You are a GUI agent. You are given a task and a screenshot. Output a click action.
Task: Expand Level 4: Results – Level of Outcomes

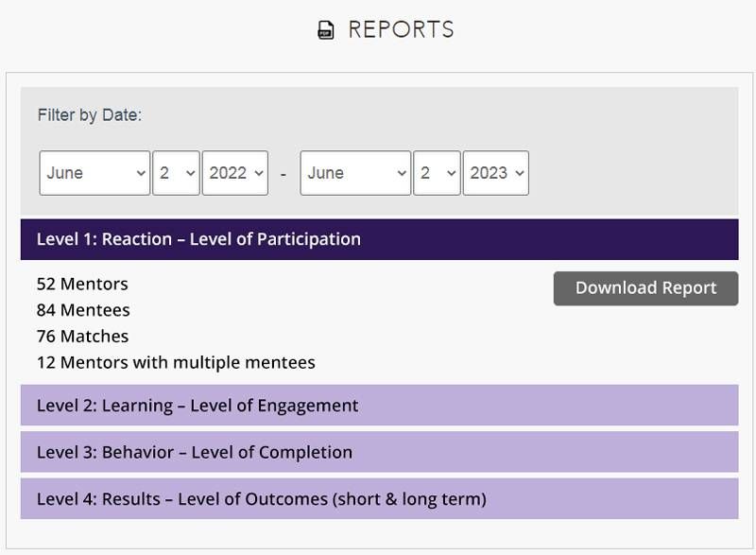point(379,498)
